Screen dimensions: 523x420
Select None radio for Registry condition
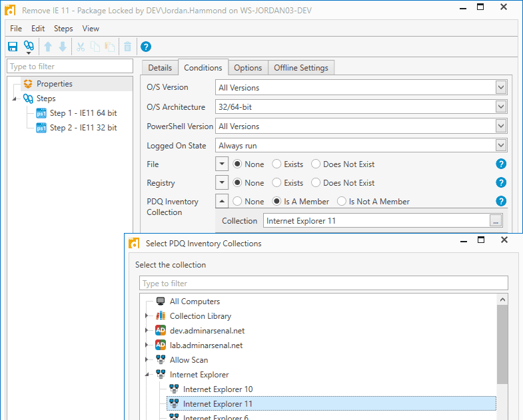[x=237, y=182]
